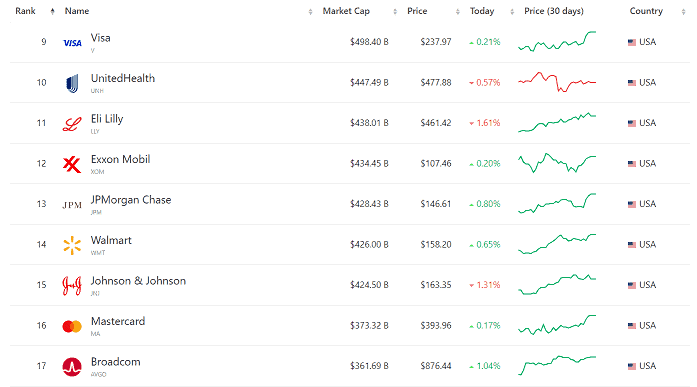Click the Broadcom red logo
This screenshot has height=387, width=697.
(72, 367)
